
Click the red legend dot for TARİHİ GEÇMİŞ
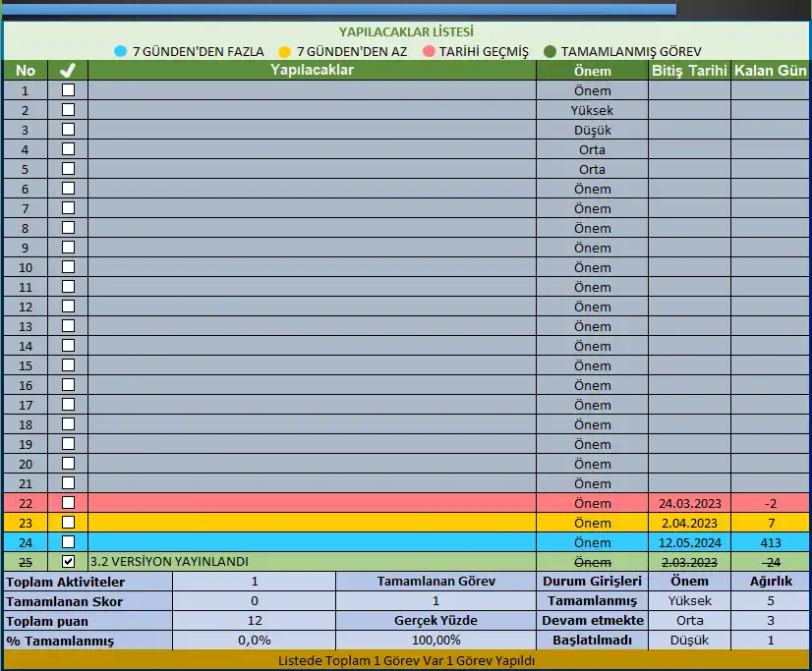pos(429,51)
